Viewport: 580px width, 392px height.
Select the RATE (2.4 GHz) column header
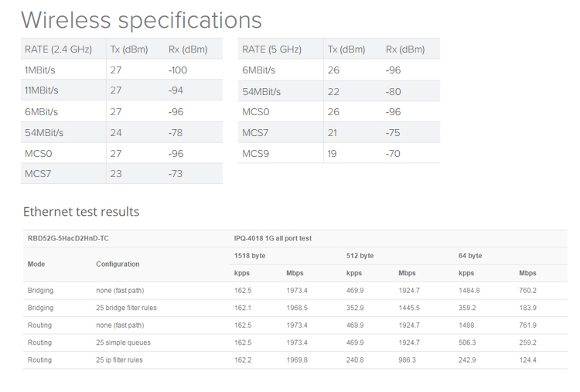[x=58, y=49]
